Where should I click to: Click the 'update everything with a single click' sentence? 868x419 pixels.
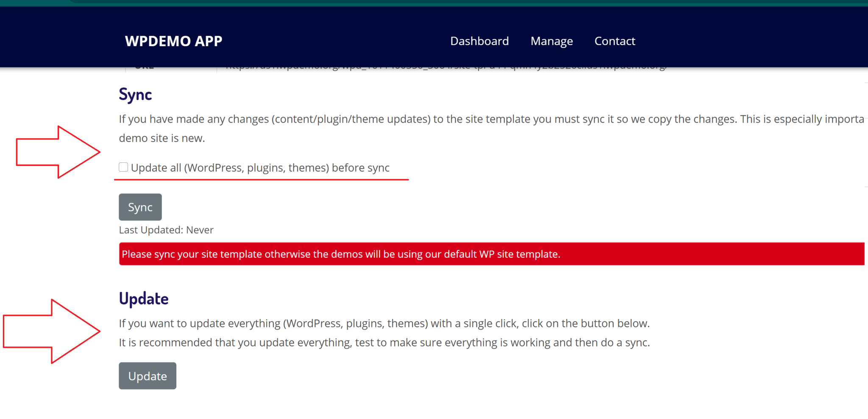pos(384,324)
